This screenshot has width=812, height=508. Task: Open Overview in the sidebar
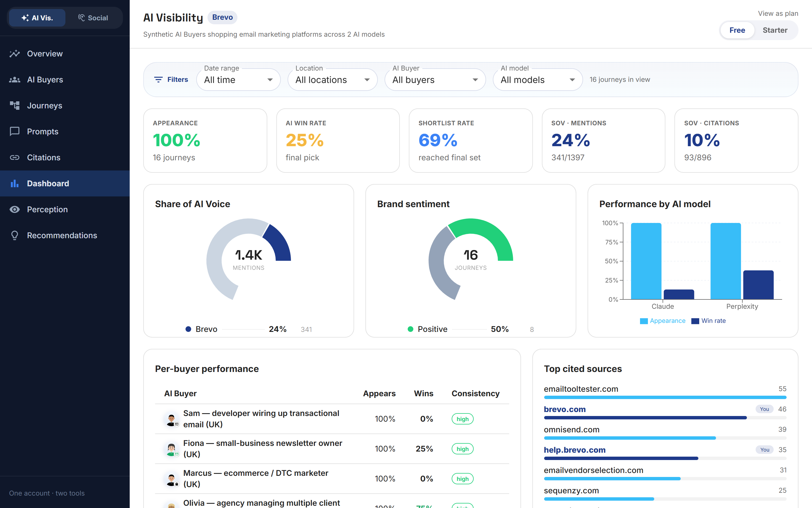(x=65, y=54)
